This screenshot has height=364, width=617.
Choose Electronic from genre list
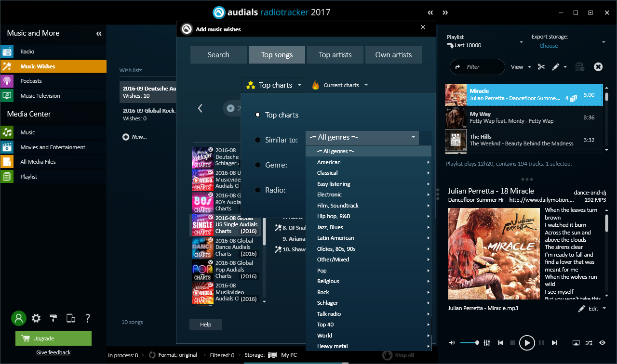point(369,195)
